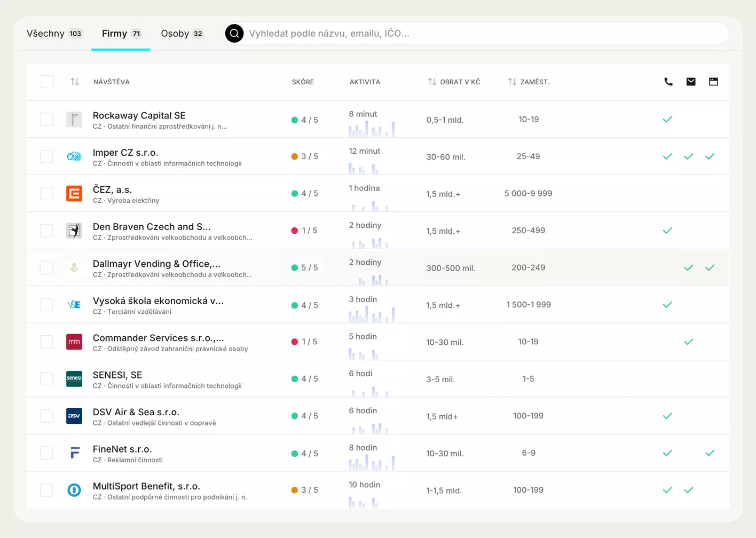Click Commander Services email checkmark
Screen dimensions: 756x538
pyautogui.click(x=689, y=342)
